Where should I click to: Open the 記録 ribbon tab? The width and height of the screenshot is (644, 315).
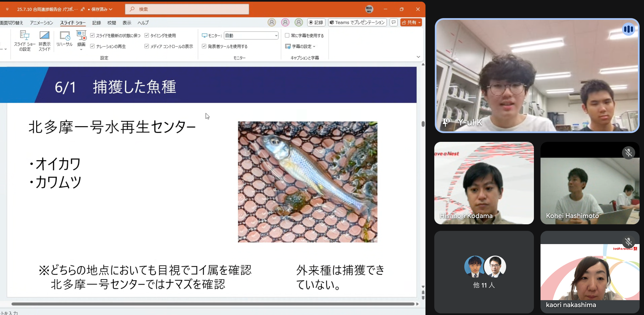tap(96, 23)
